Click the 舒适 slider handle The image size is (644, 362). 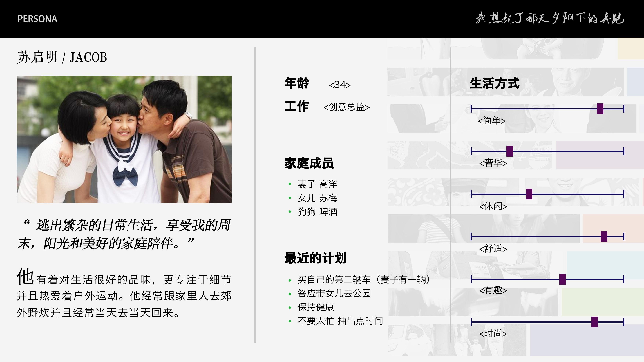(x=604, y=236)
